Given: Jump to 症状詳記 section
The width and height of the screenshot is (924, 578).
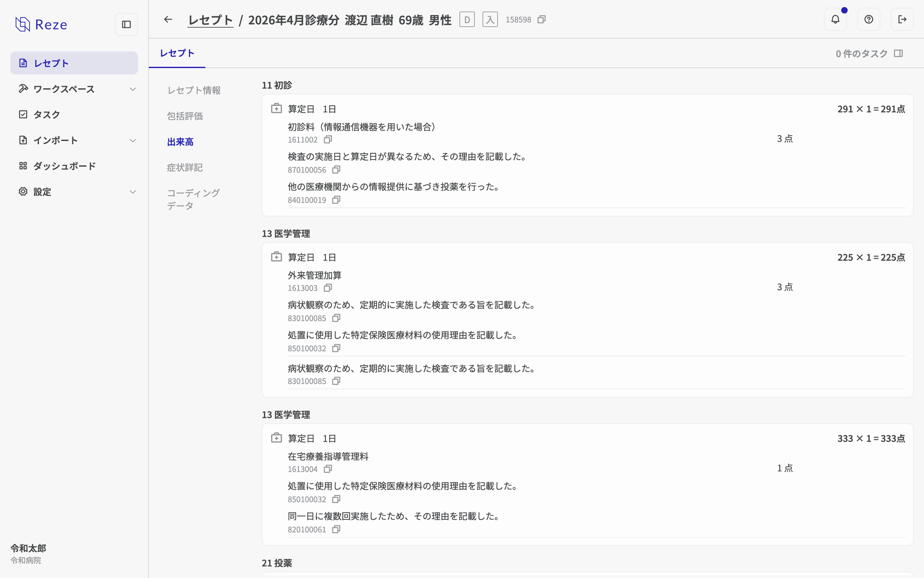Looking at the screenshot, I should pos(185,167).
